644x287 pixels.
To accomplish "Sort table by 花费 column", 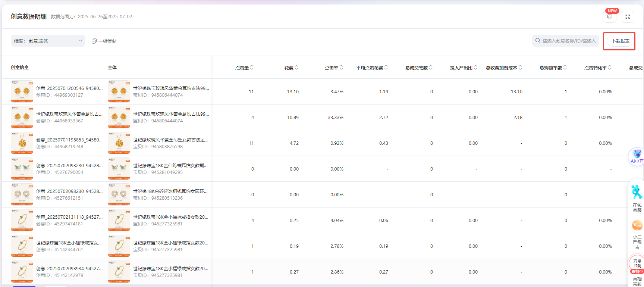I will coord(296,68).
